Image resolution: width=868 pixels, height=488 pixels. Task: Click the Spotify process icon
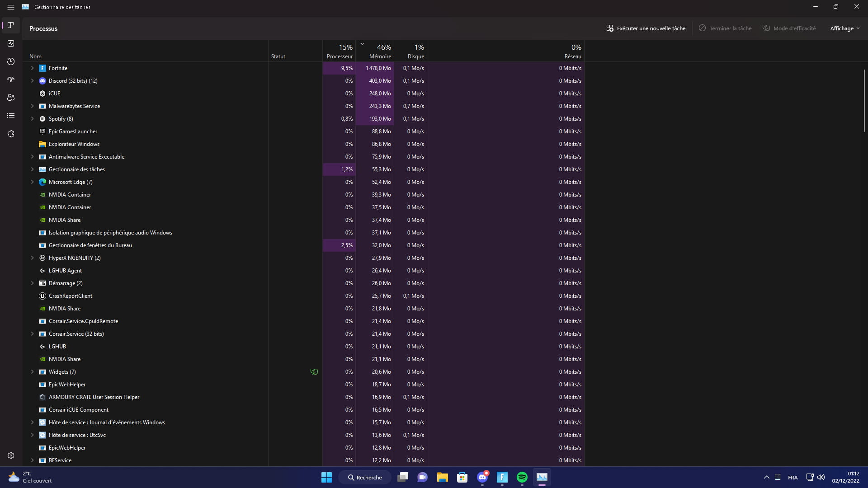[x=42, y=119]
